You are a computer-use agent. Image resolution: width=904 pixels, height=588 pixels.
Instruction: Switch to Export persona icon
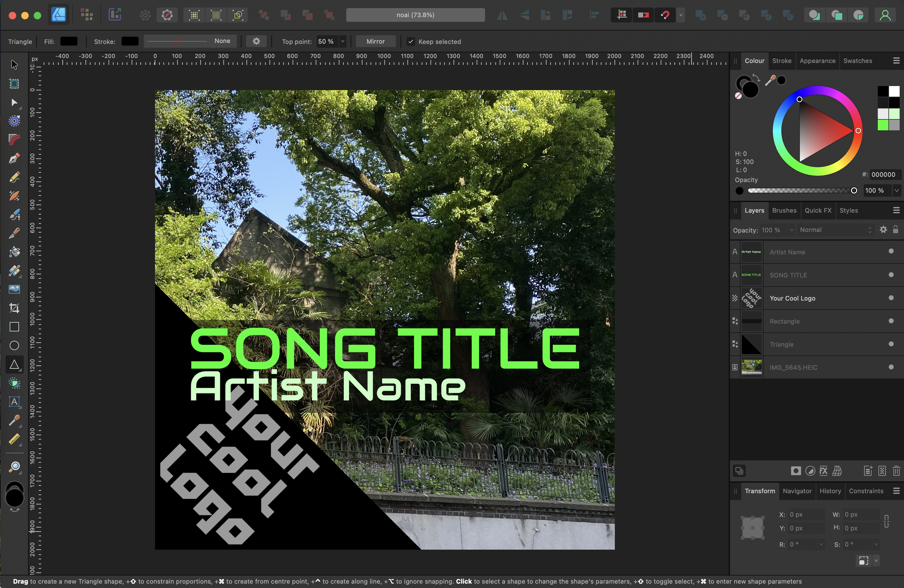(x=115, y=15)
